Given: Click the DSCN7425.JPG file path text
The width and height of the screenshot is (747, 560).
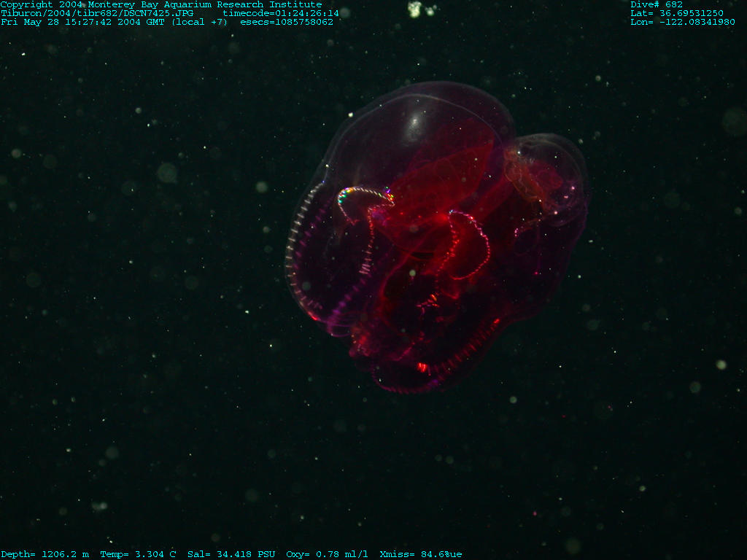Looking at the screenshot, I should pos(96,13).
